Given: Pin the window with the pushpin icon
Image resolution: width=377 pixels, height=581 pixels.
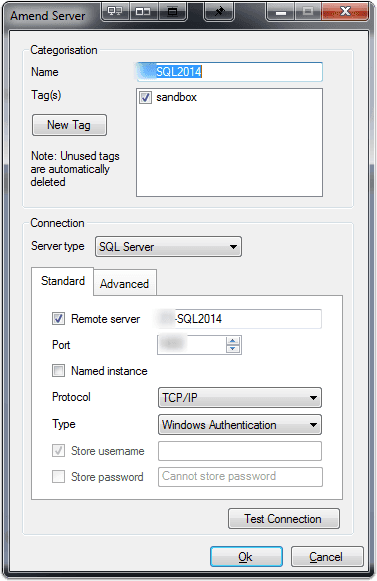Looking at the screenshot, I should (x=219, y=11).
